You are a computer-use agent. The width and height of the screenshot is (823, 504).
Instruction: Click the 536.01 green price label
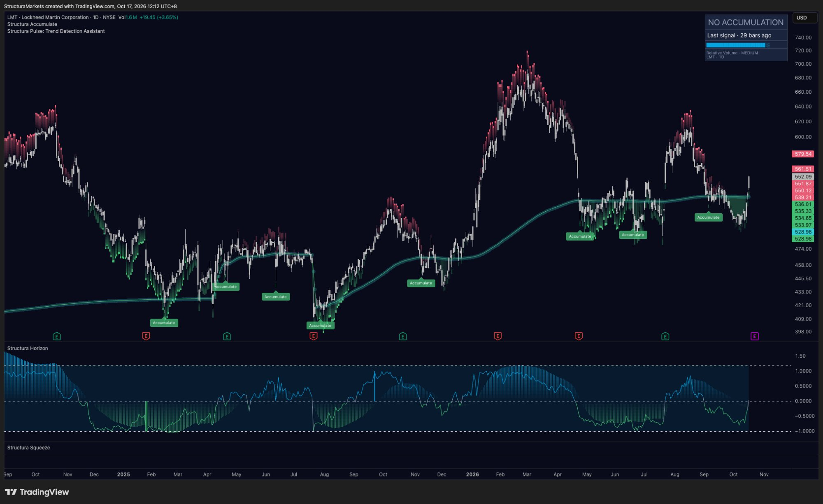pos(803,204)
